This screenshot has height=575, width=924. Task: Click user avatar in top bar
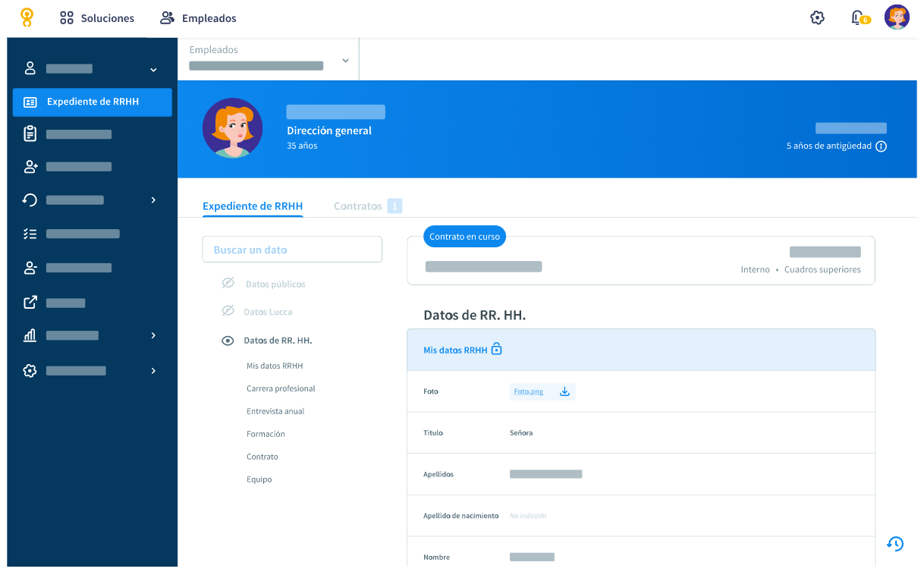pyautogui.click(x=897, y=17)
